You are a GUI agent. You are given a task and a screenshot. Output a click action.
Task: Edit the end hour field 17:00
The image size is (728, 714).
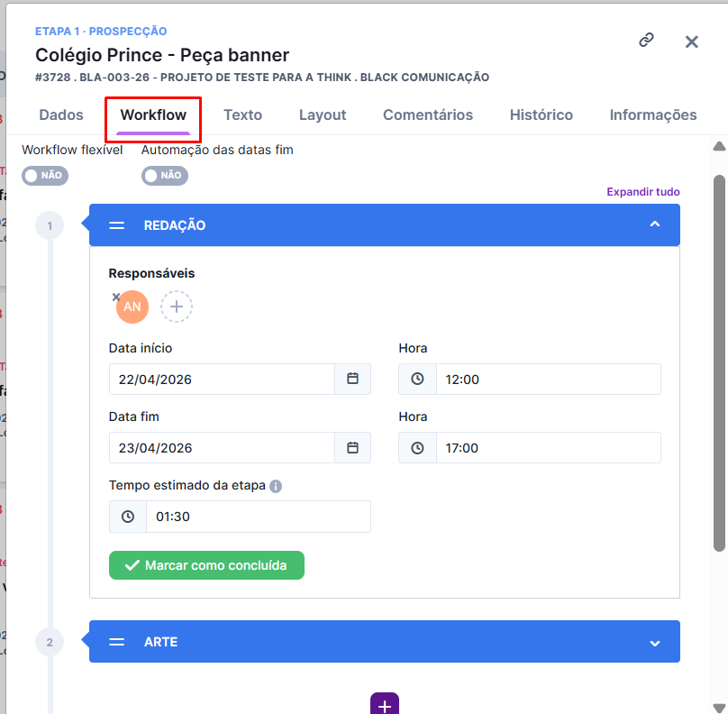549,448
